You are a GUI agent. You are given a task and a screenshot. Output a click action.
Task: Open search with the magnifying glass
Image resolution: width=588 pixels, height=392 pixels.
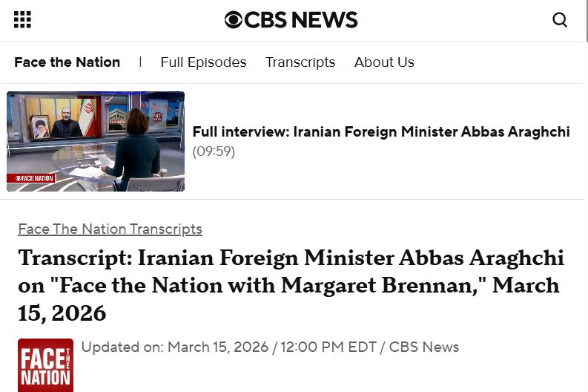[560, 20]
